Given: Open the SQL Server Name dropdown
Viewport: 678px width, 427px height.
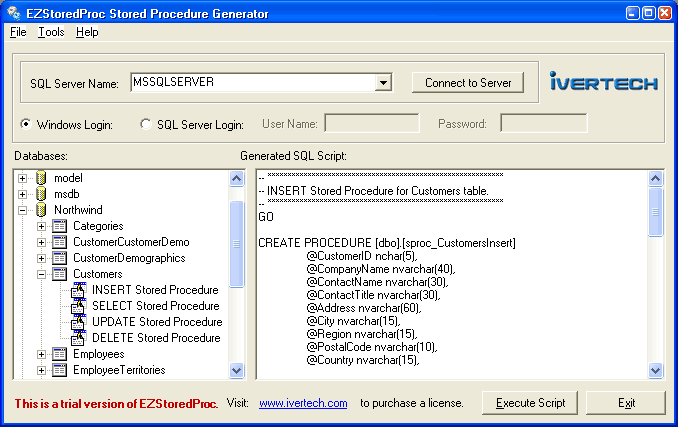Looking at the screenshot, I should (383, 82).
